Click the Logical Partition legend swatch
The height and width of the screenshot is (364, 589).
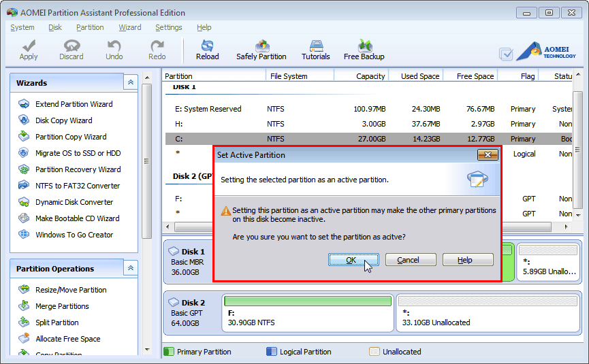tap(271, 352)
